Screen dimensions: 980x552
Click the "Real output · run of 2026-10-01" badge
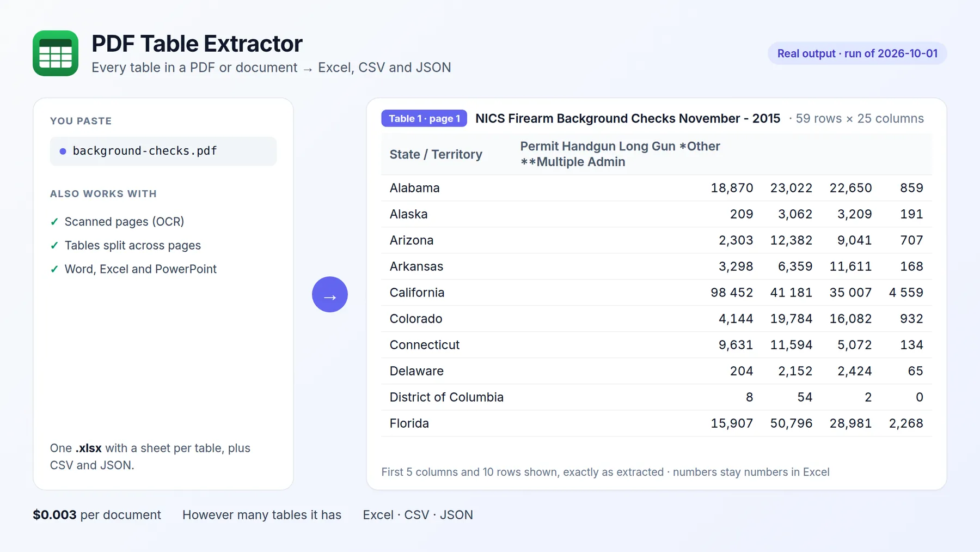coord(857,53)
